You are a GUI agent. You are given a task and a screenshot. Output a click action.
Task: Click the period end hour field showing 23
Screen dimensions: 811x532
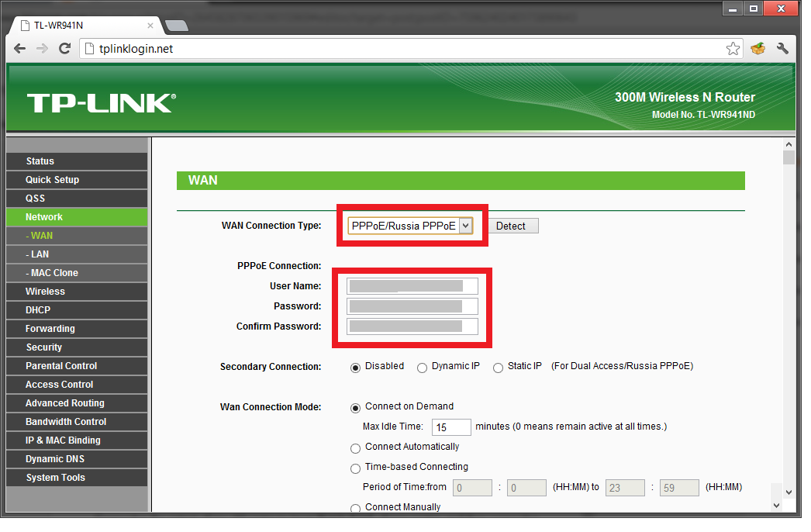[625, 488]
